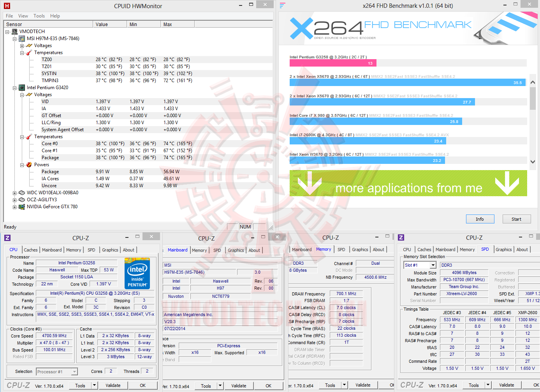Expand the NVIDIA GeForce GTX 780 node

tap(15, 207)
